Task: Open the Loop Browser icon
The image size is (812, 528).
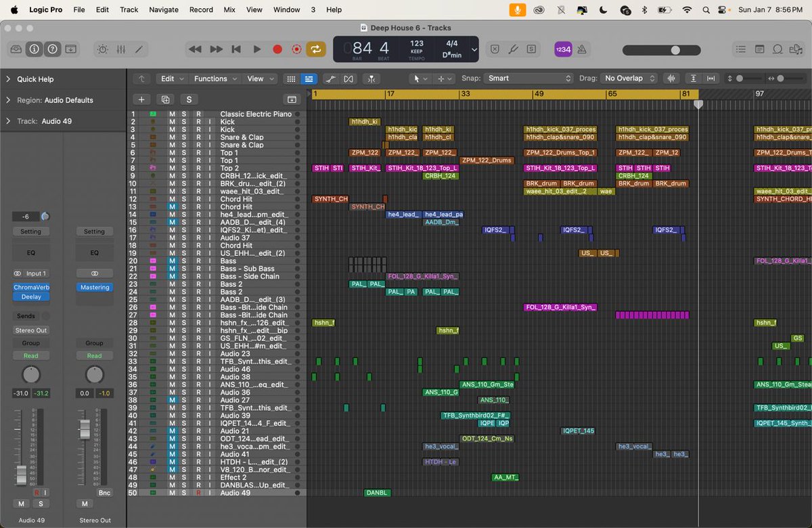Action: tap(777, 49)
